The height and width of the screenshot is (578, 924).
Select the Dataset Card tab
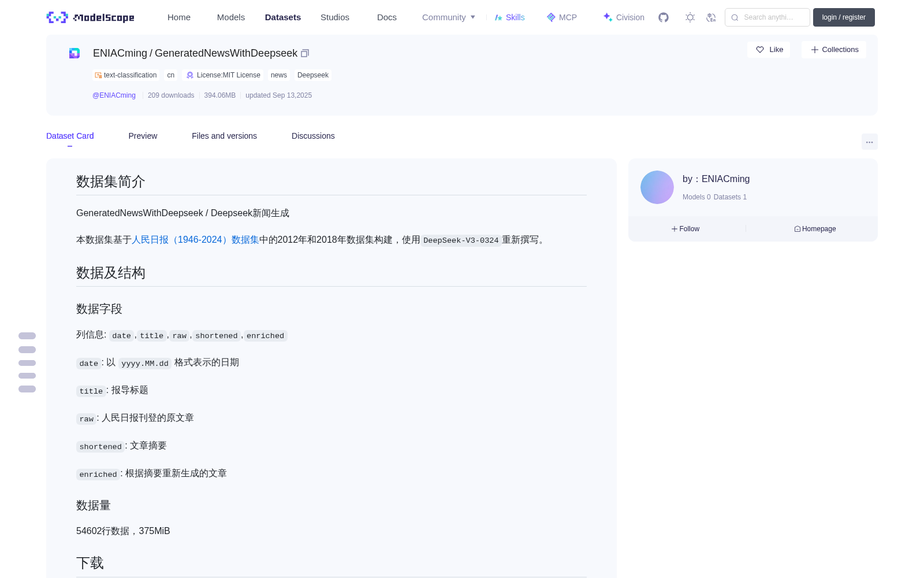pyautogui.click(x=70, y=136)
